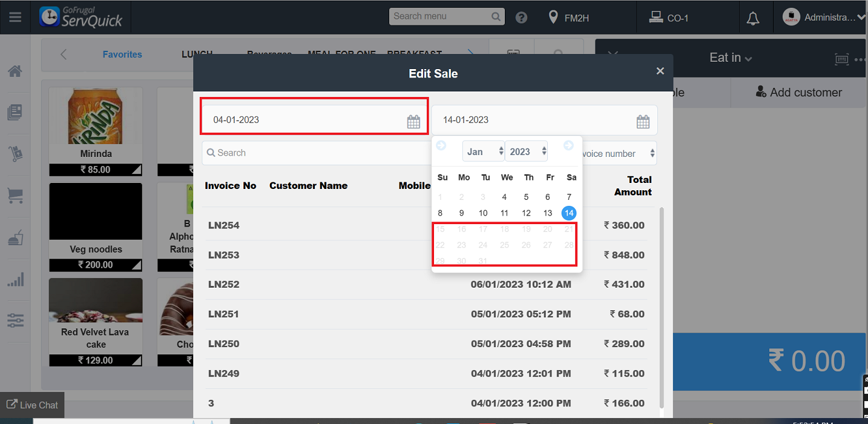Open invoice LN250
The image size is (868, 424).
point(426,344)
